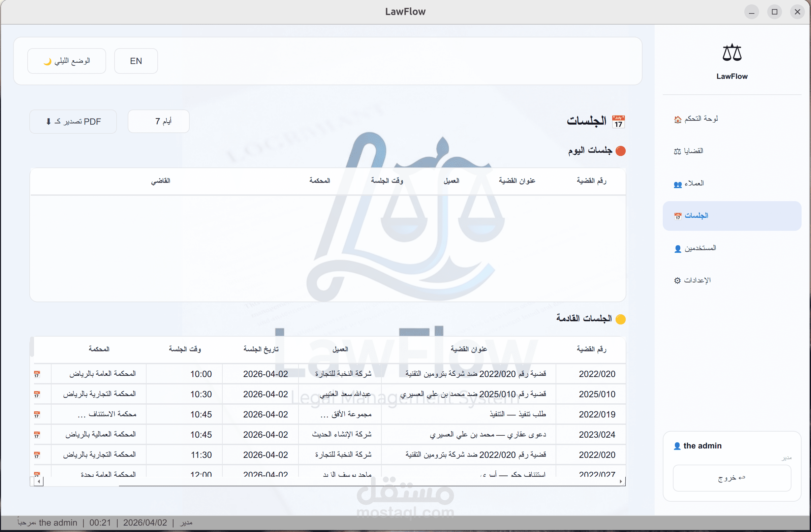
Task: Click calendar icon in row 10:00 session
Action: point(37,374)
